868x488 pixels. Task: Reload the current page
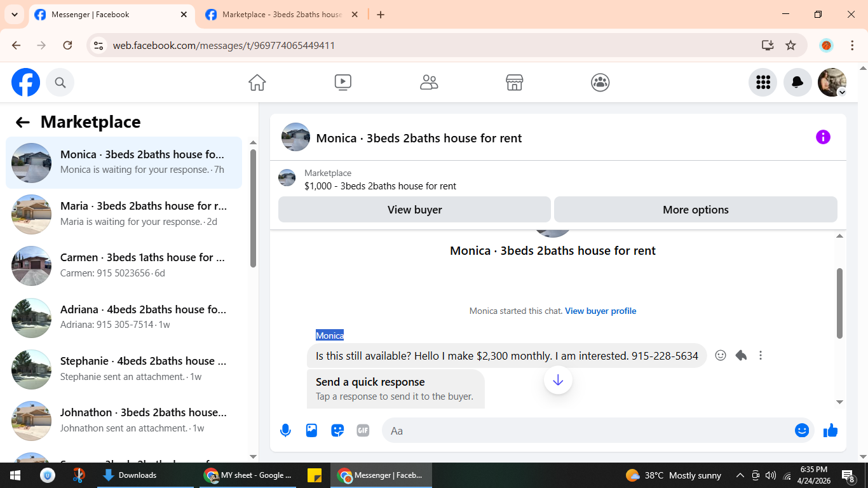[x=67, y=45]
